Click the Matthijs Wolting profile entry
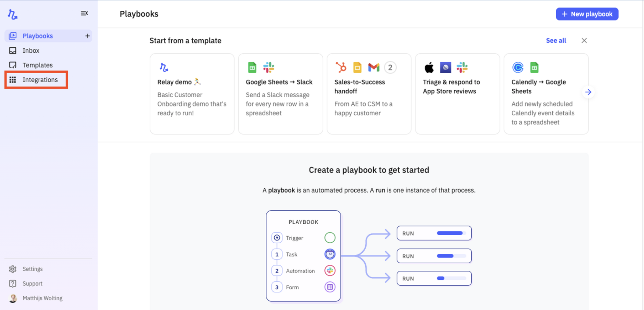This screenshot has width=644, height=310. (x=42, y=298)
